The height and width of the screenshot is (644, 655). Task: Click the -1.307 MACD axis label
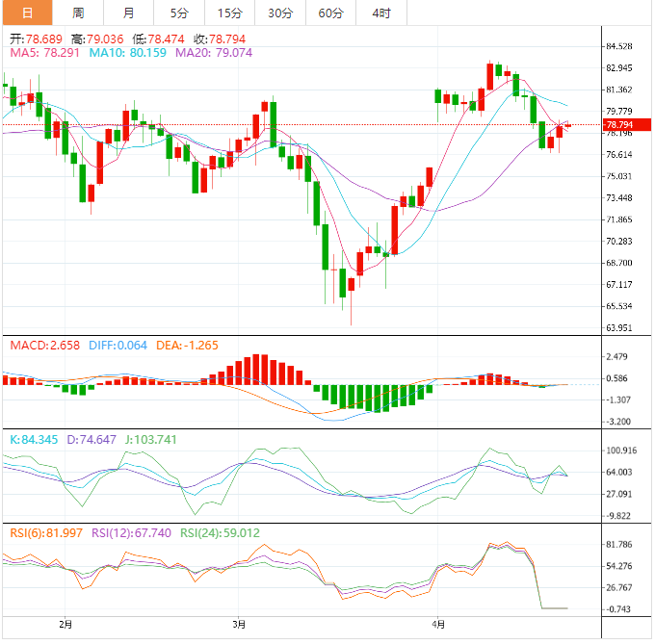[617, 399]
